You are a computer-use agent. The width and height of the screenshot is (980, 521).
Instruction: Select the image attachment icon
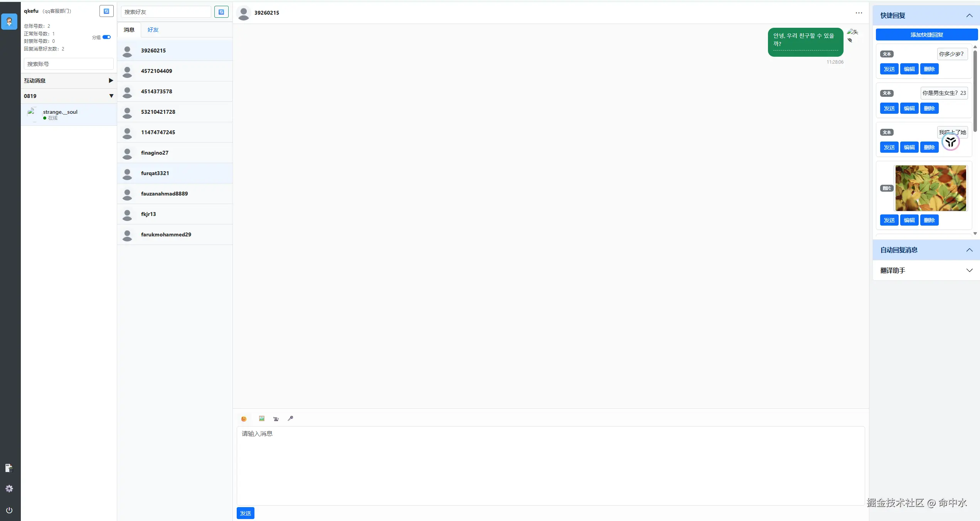[261, 418]
